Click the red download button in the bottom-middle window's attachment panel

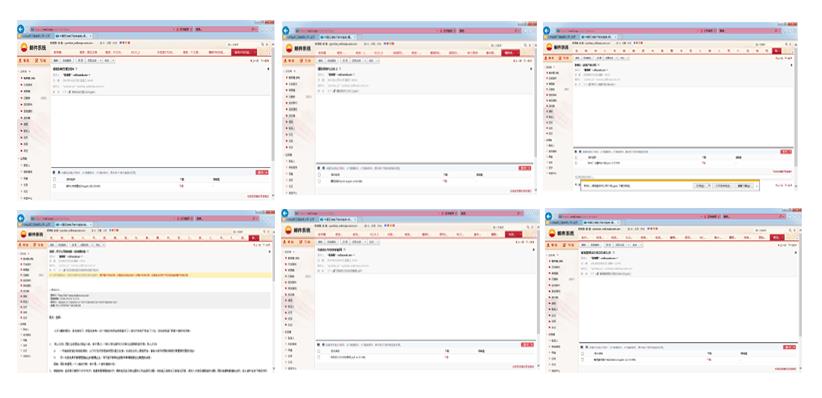(527, 345)
